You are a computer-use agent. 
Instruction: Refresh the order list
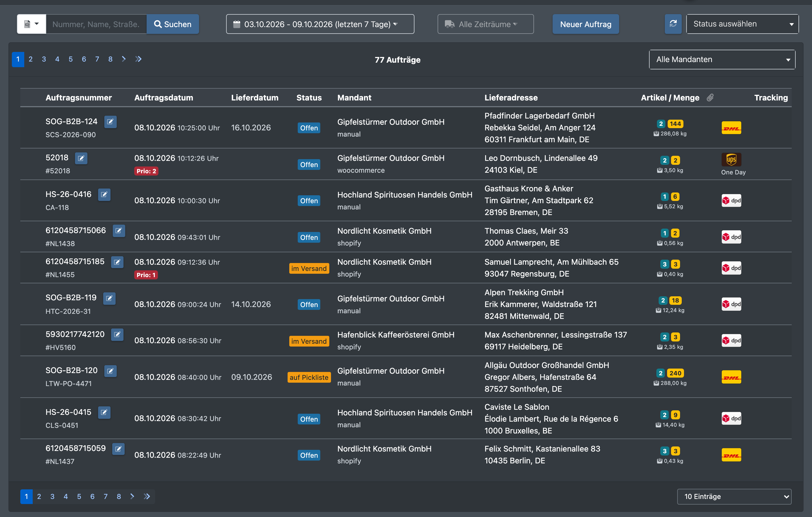tap(673, 24)
